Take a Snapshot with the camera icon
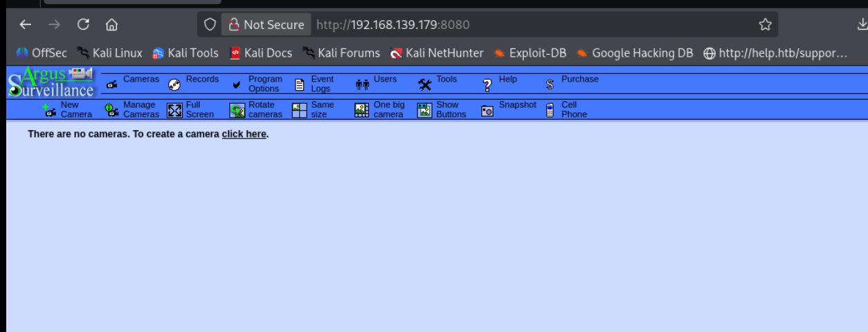 487,110
